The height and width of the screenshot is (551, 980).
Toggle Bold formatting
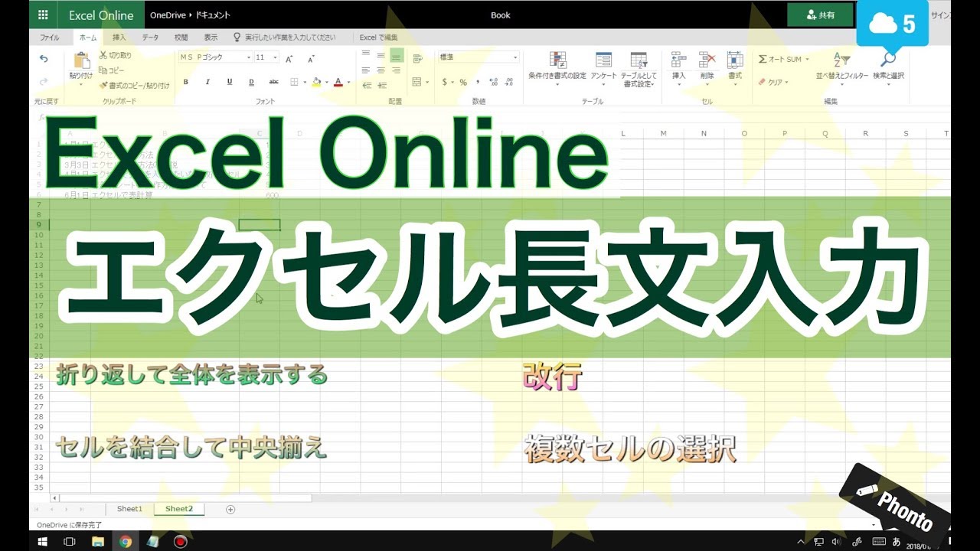click(185, 82)
